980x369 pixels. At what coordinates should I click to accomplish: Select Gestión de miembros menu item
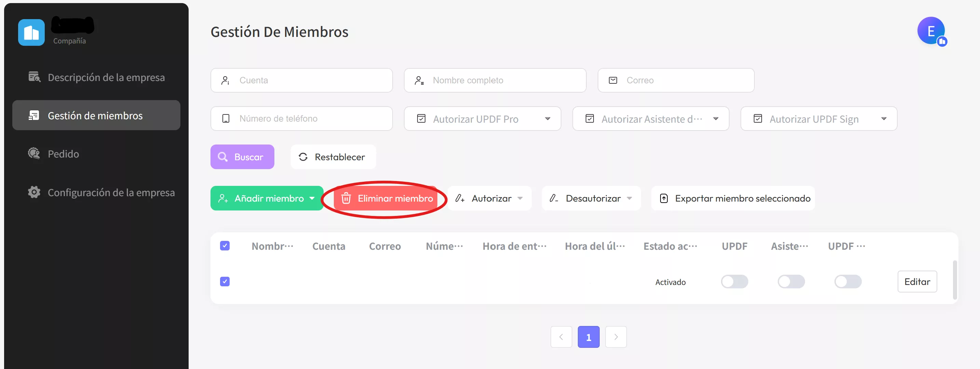[x=96, y=115]
